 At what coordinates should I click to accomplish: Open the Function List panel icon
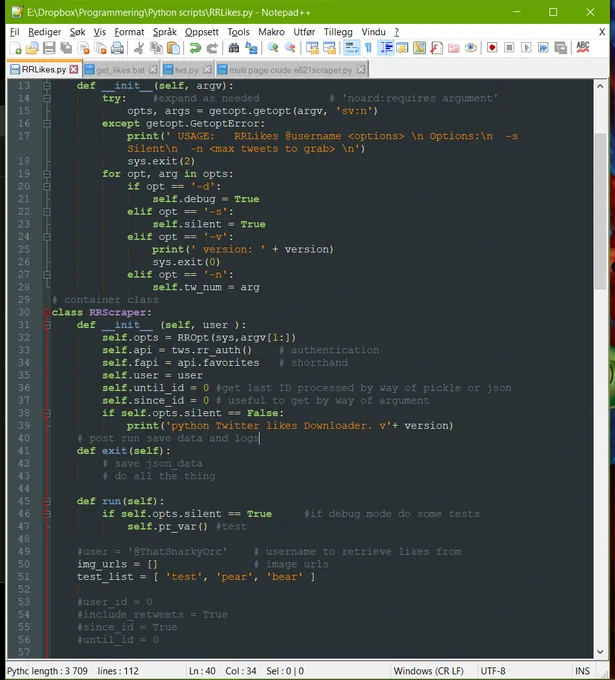point(436,48)
